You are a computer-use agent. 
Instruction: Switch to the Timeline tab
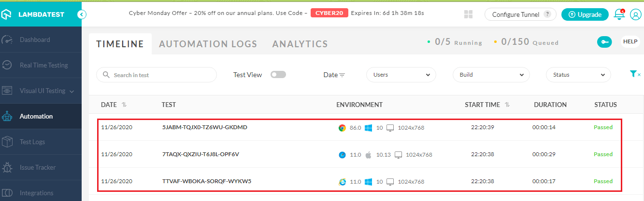[x=120, y=44]
